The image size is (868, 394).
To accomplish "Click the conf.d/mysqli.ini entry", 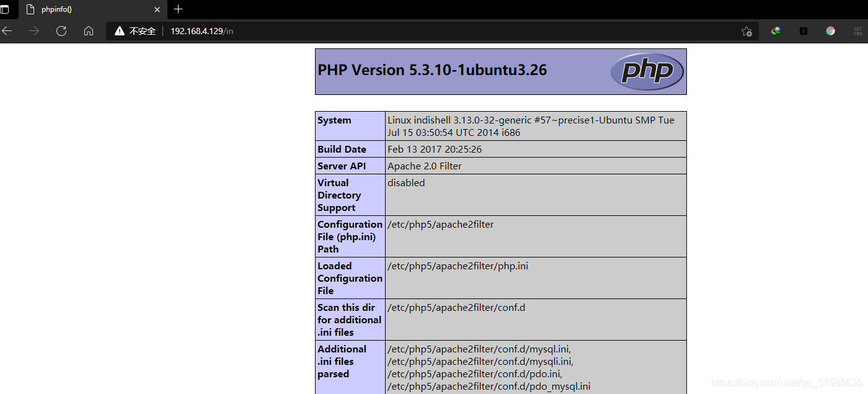I will tap(480, 362).
